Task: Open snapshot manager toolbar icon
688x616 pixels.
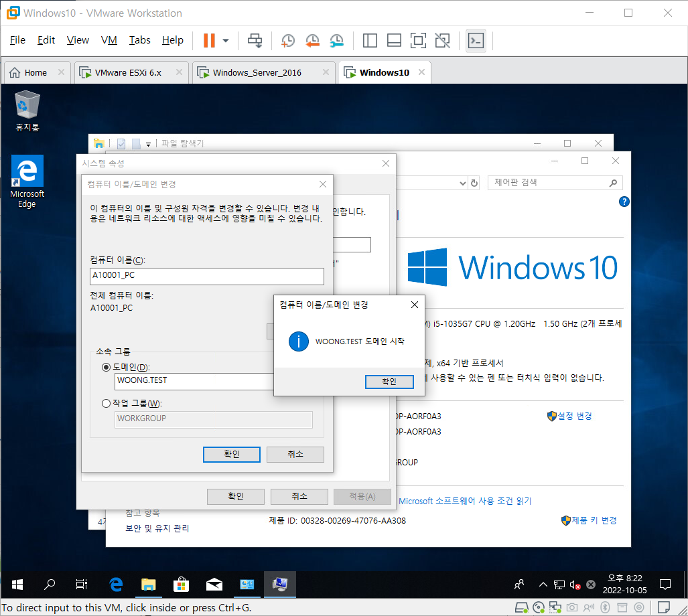Action: (336, 40)
